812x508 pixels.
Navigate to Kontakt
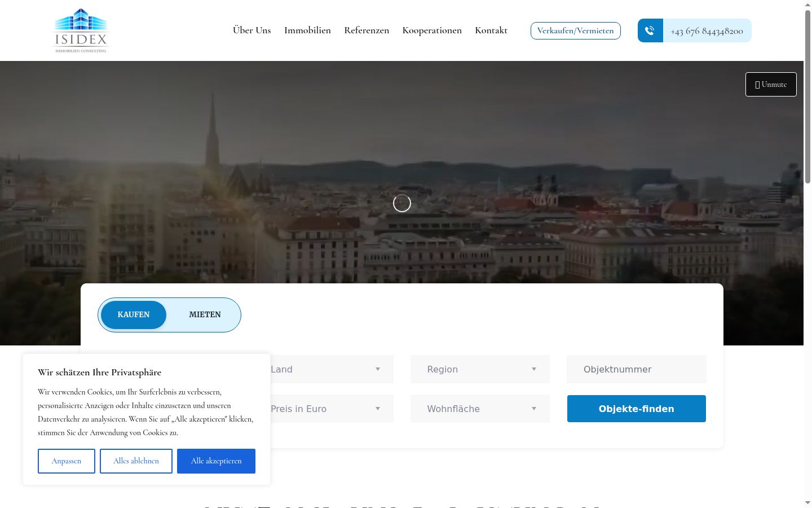pyautogui.click(x=491, y=30)
